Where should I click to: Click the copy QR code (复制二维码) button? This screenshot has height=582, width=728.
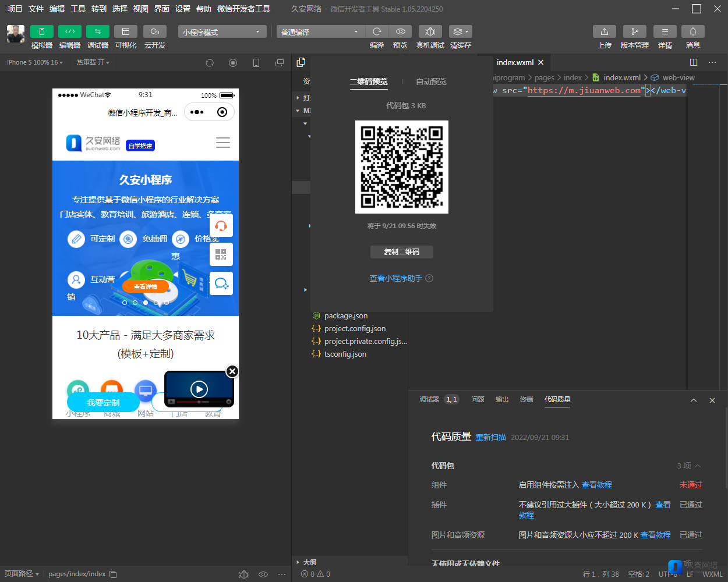click(x=402, y=252)
